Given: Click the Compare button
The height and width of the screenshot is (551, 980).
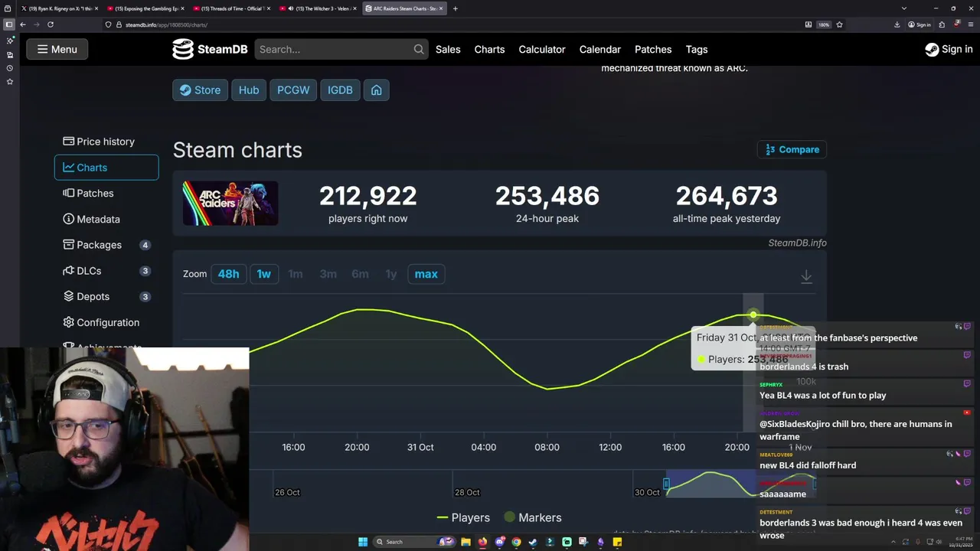Looking at the screenshot, I should coord(792,149).
